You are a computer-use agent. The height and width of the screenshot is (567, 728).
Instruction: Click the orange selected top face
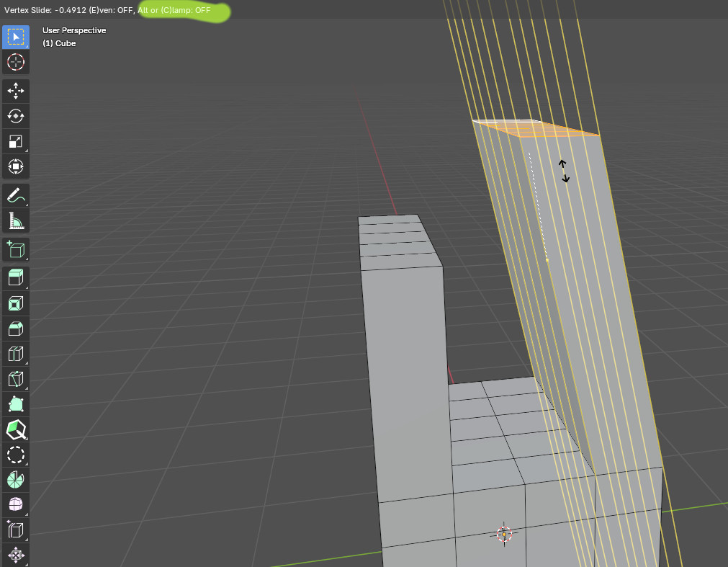pyautogui.click(x=539, y=129)
